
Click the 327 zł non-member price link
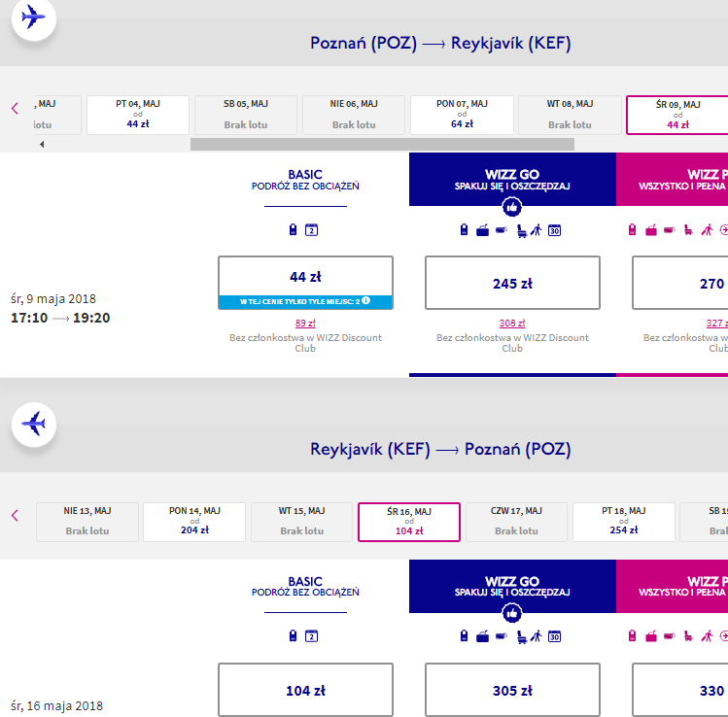tap(717, 323)
